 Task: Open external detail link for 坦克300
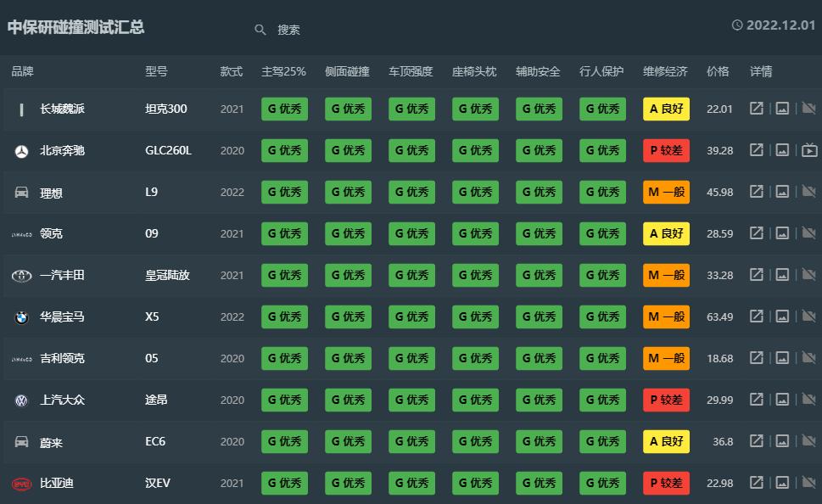pyautogui.click(x=756, y=109)
